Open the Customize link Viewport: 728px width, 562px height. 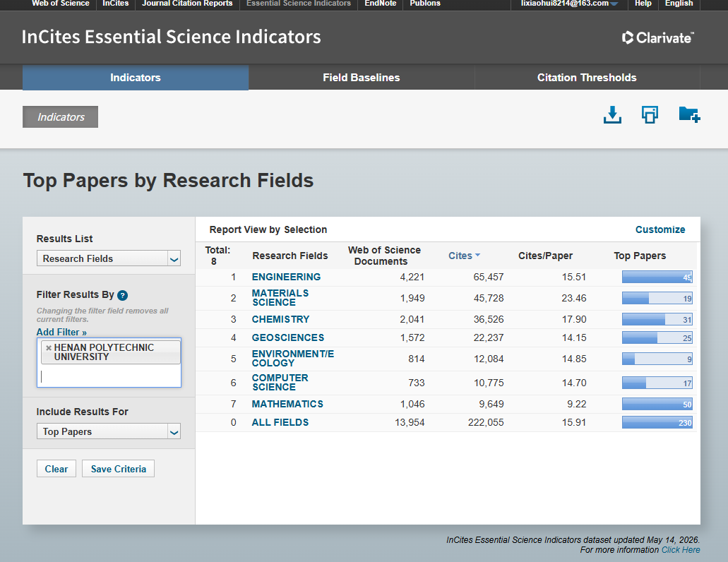[660, 229]
